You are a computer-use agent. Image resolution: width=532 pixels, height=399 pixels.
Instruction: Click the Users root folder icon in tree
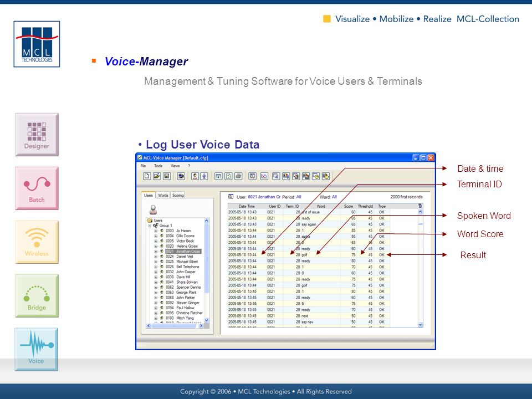point(150,220)
